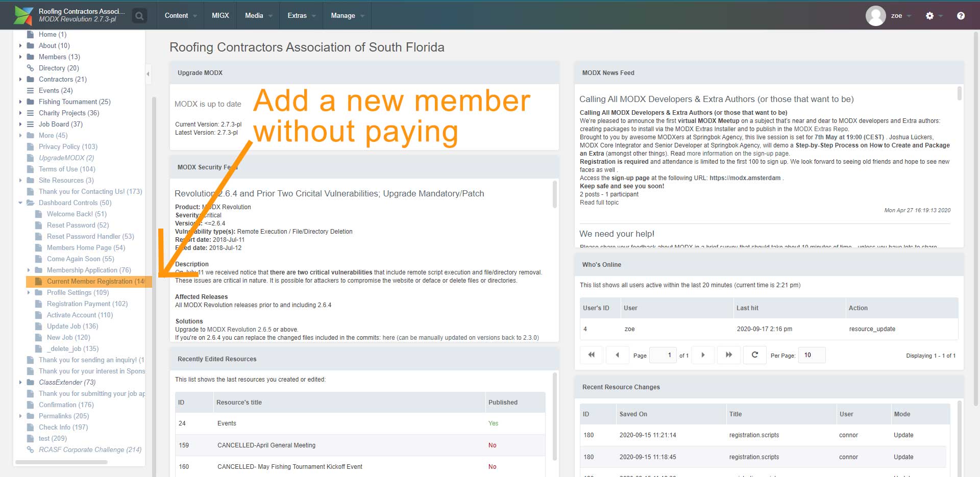Viewport: 980px width, 477px height.
Task: Go to previous page in Who's Online
Action: click(x=617, y=355)
